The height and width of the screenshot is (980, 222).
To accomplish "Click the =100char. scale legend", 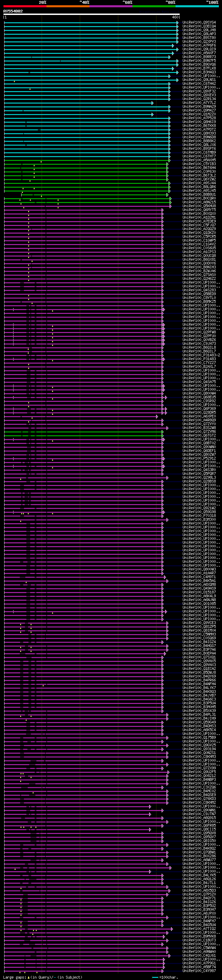I will pyautogui.click(x=165, y=977).
